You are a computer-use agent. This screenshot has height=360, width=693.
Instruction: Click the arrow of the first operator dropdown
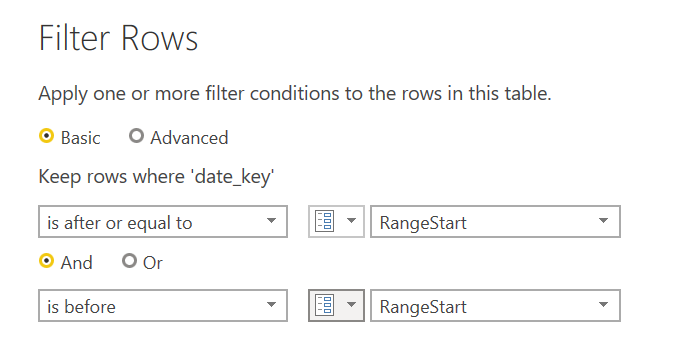pyautogui.click(x=271, y=221)
